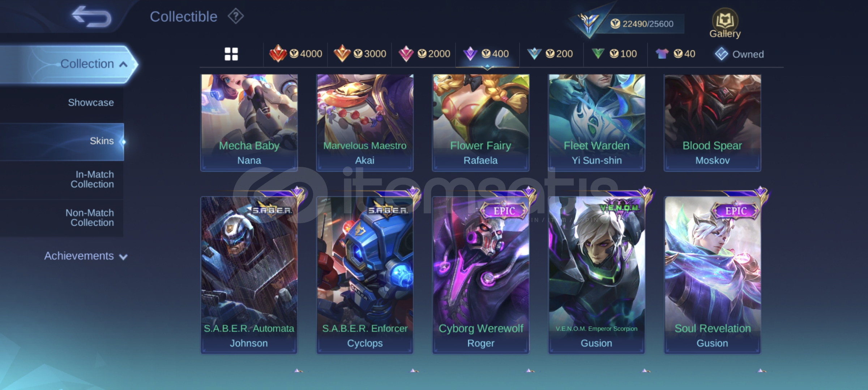Viewport: 868px width, 390px height.
Task: Open the Cyborg Werewolf Roger skin card
Action: click(x=481, y=274)
